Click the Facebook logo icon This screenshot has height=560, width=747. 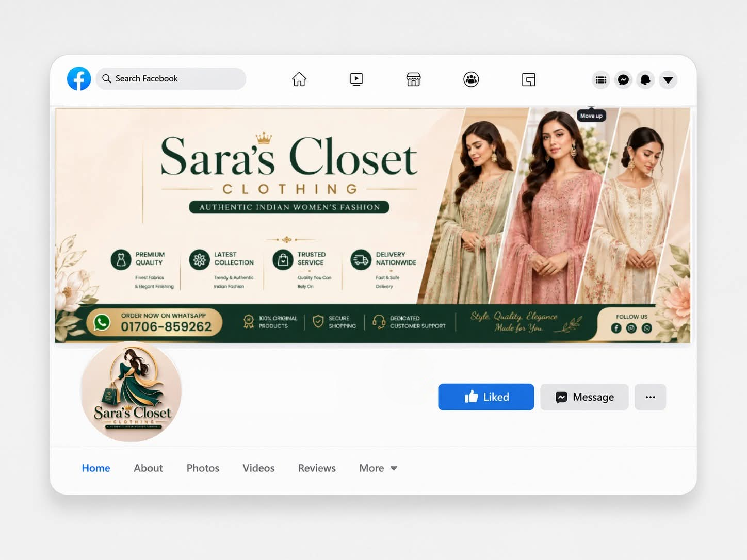coord(79,78)
